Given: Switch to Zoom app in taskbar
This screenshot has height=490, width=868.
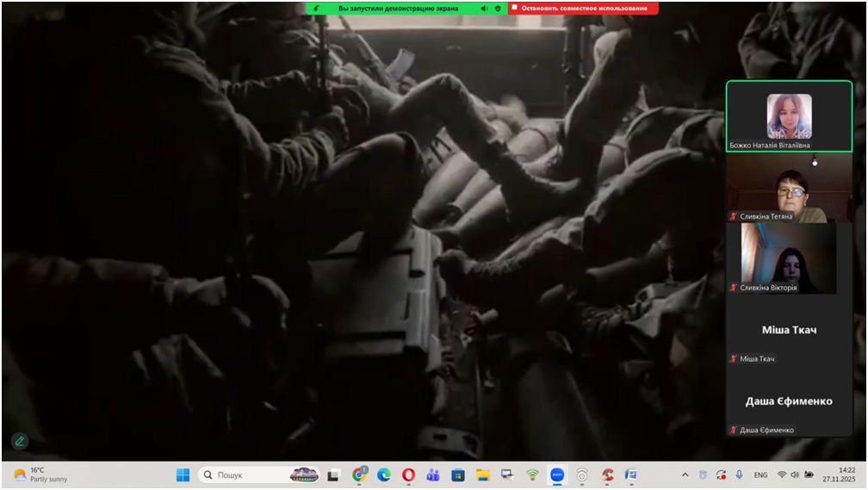Looking at the screenshot, I should pyautogui.click(x=557, y=474).
